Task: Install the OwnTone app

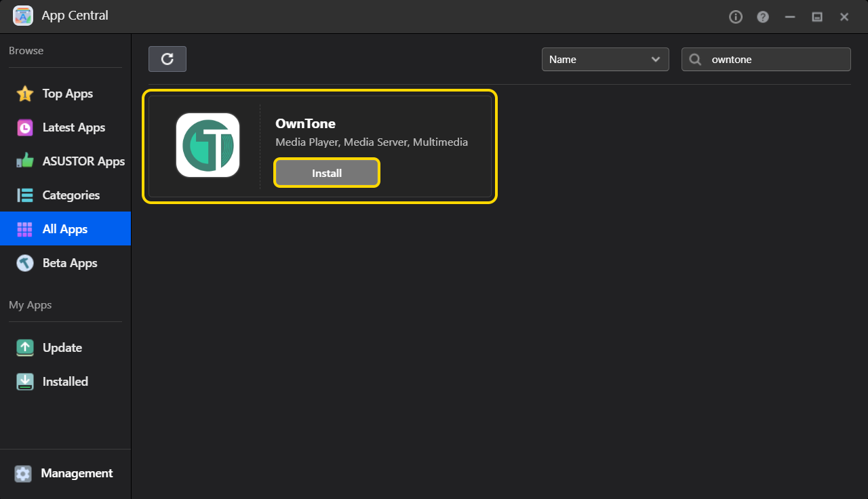Action: click(327, 173)
